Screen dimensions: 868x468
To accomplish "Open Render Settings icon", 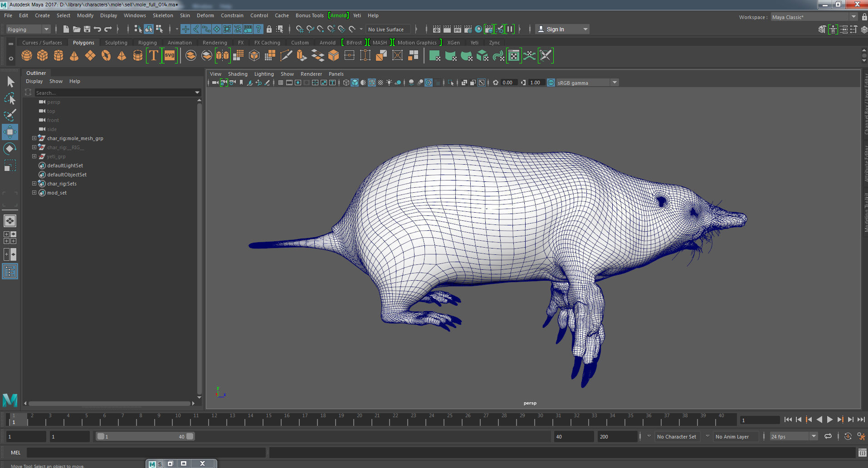I will [468, 29].
